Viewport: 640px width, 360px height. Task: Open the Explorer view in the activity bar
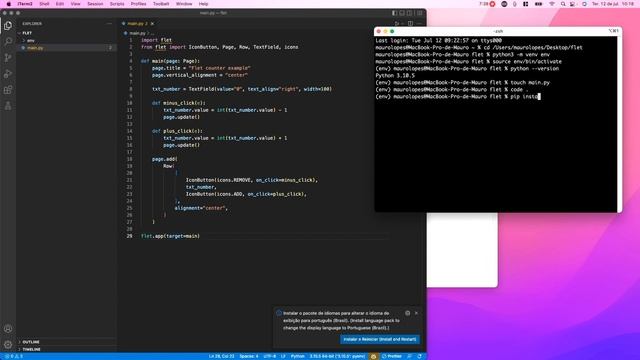click(x=8, y=26)
